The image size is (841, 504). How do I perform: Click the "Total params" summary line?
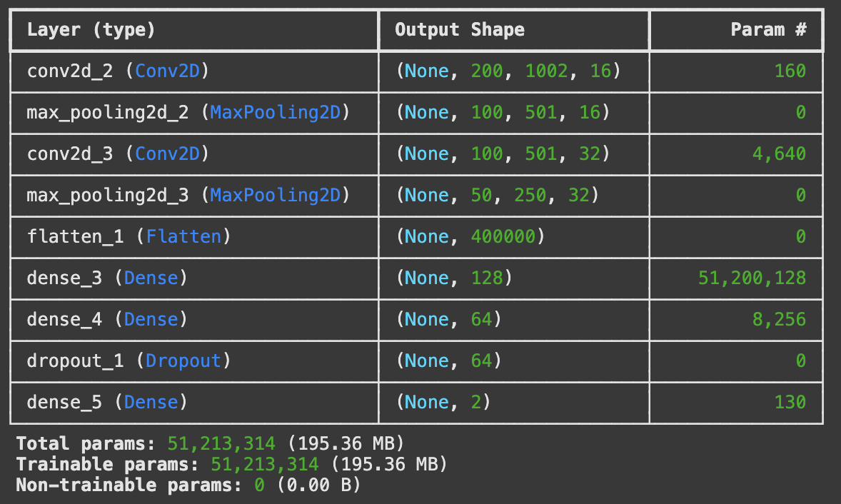[x=210, y=443]
